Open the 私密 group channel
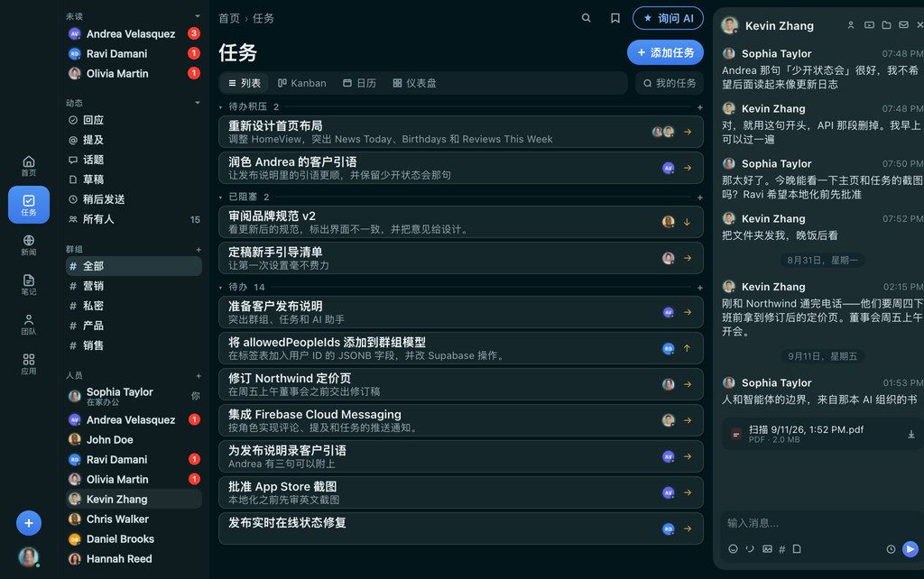 pos(134,306)
